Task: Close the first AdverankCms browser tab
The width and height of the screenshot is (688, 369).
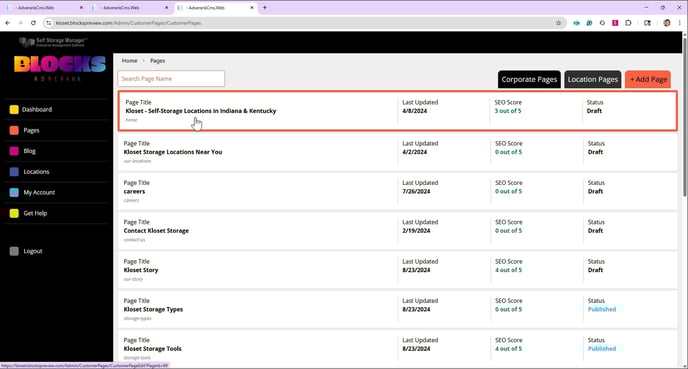Action: coord(81,7)
